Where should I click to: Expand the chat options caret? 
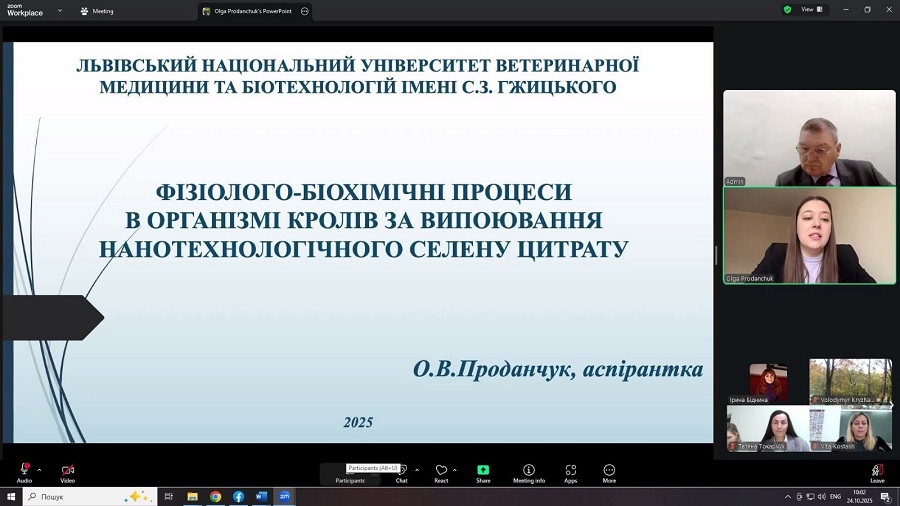coord(417,469)
